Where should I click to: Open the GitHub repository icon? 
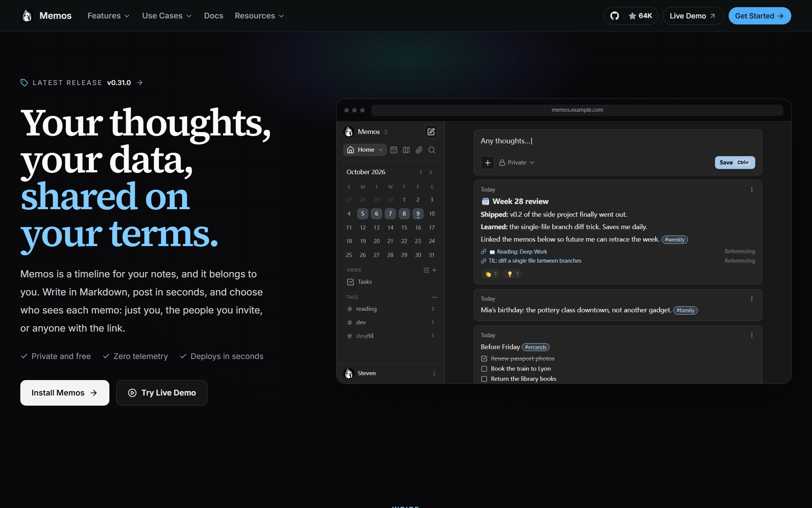(x=615, y=16)
